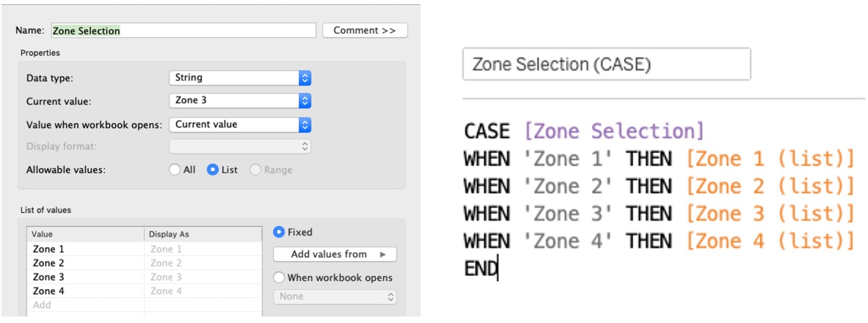
Task: Open the Current value Zone 3 dropdown
Action: [x=240, y=100]
